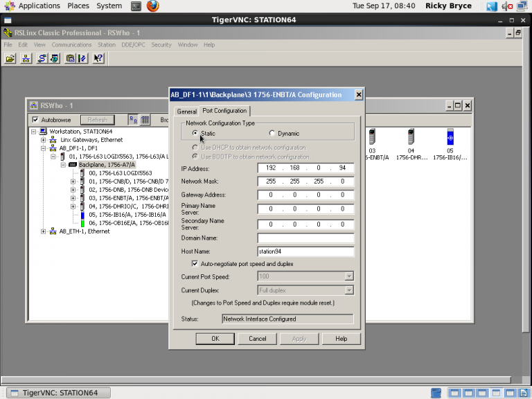Select 02, 1756-DNB tree item
This screenshot has width=532, height=399.
129,190
